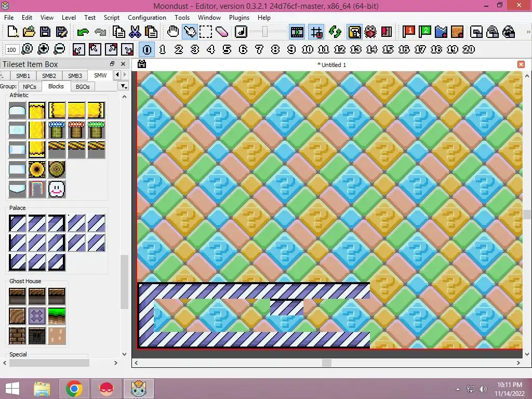Select the brick Ghost House tile
This screenshot has width=532, height=399.
17,336
